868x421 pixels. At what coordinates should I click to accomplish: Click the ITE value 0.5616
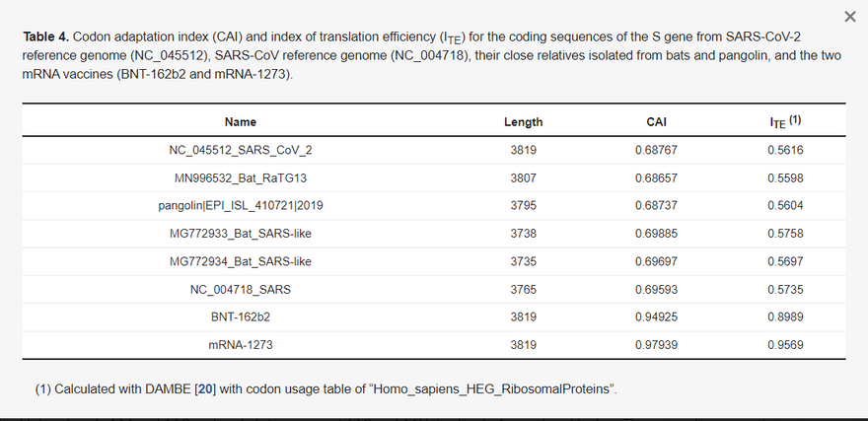tap(785, 150)
